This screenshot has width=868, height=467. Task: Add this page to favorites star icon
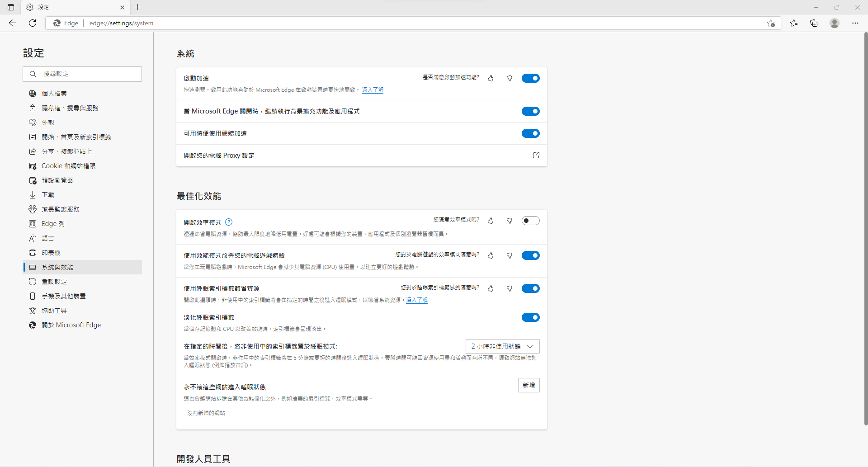pos(771,23)
